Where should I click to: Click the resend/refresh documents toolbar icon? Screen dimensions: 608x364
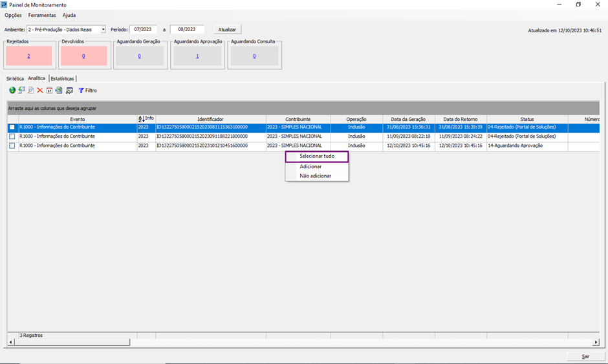[x=21, y=91]
